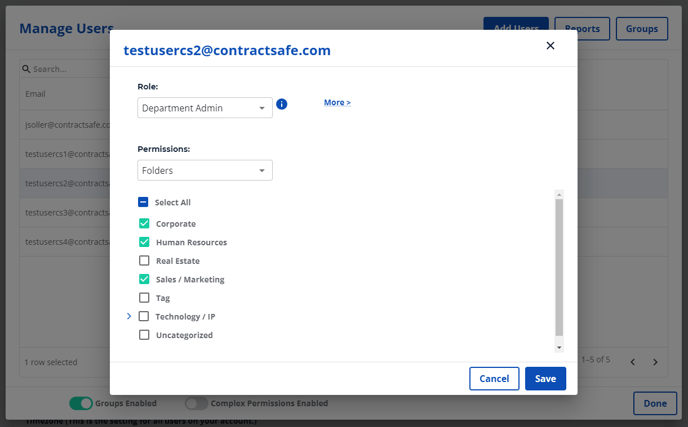Save the user permissions

point(545,378)
